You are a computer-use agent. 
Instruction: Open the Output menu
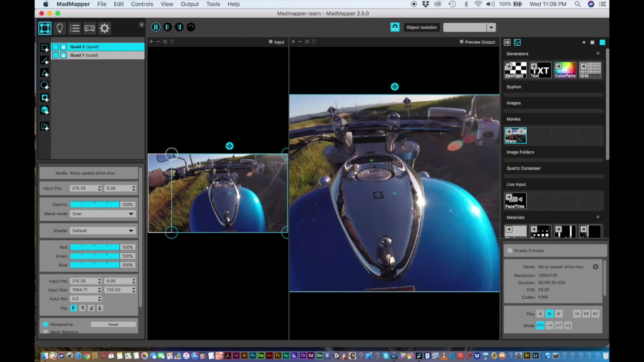pyautogui.click(x=190, y=4)
